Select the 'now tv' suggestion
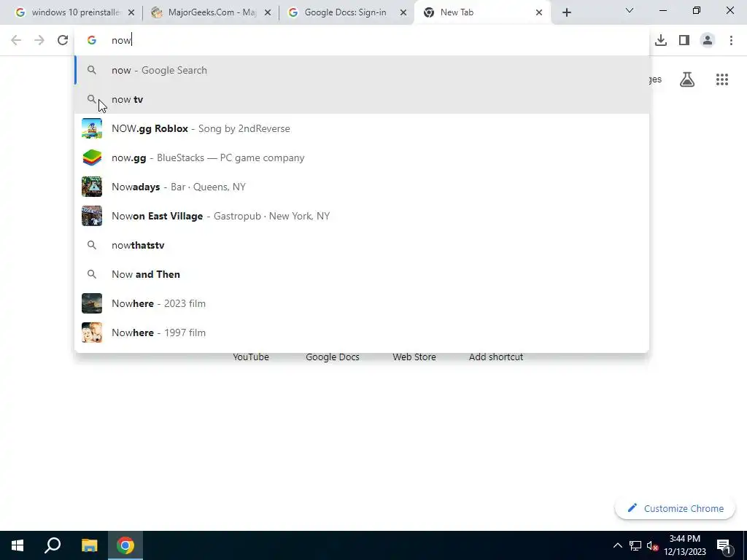This screenshot has height=560, width=747. [362, 99]
